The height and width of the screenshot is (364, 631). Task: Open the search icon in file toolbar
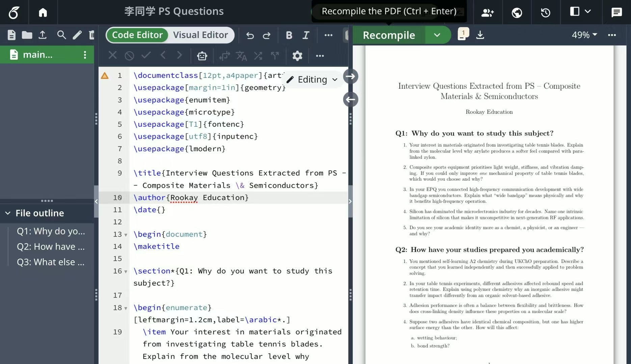point(61,35)
